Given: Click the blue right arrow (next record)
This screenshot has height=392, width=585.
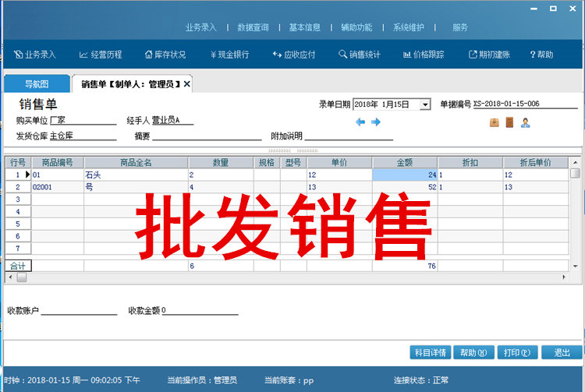Looking at the screenshot, I should (x=375, y=122).
